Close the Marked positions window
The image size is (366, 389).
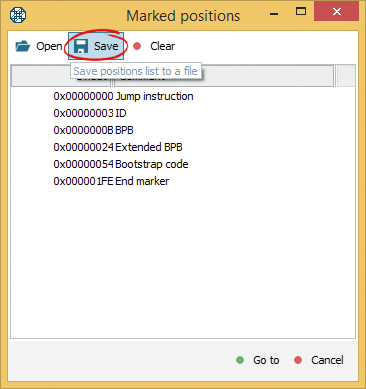pyautogui.click(x=337, y=12)
